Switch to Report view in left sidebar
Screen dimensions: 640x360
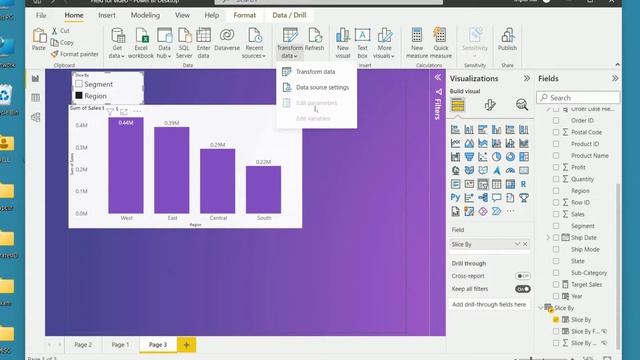coord(36,78)
